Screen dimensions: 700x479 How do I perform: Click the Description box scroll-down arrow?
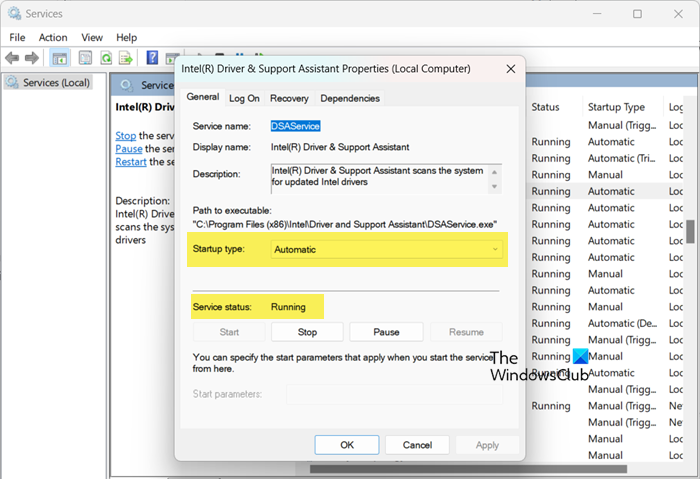494,187
